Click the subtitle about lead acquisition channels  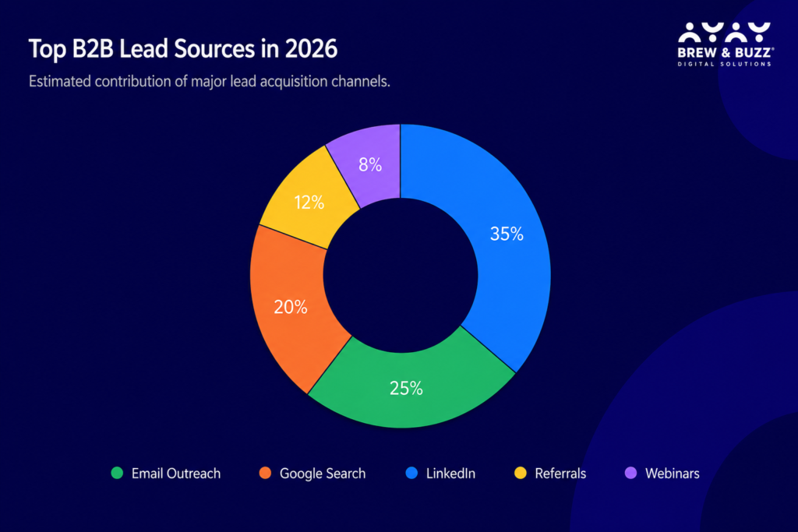[209, 81]
